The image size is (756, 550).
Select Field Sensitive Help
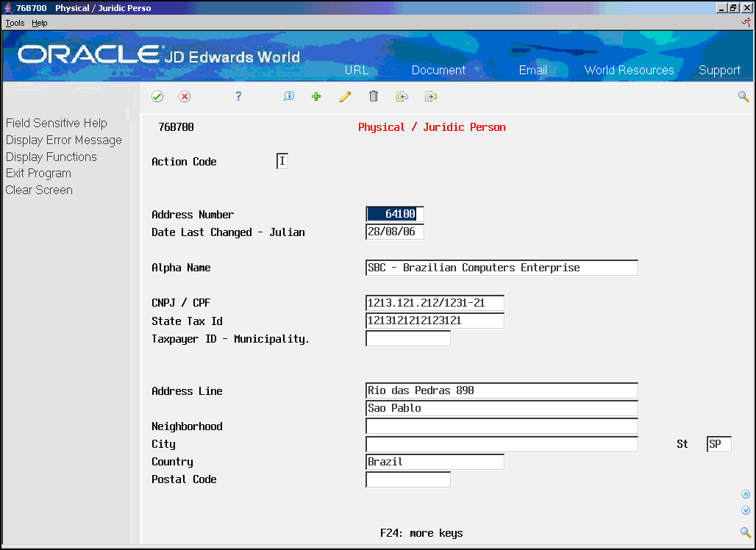(57, 124)
